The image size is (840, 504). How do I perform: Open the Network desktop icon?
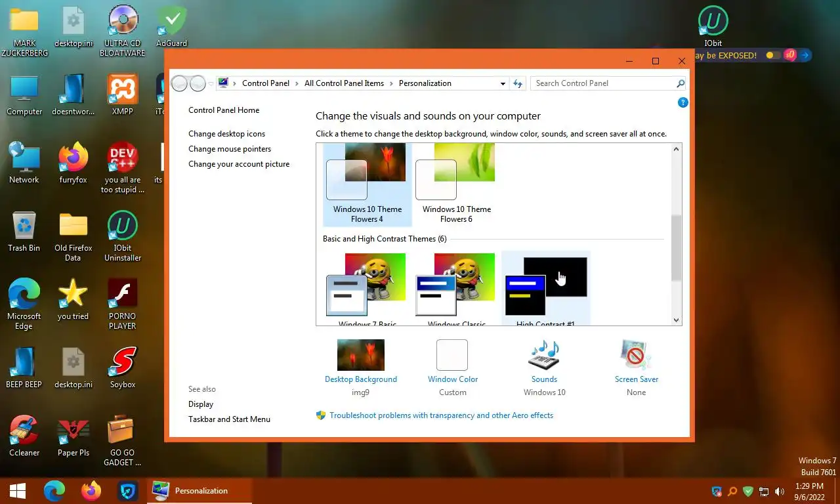[x=24, y=163]
